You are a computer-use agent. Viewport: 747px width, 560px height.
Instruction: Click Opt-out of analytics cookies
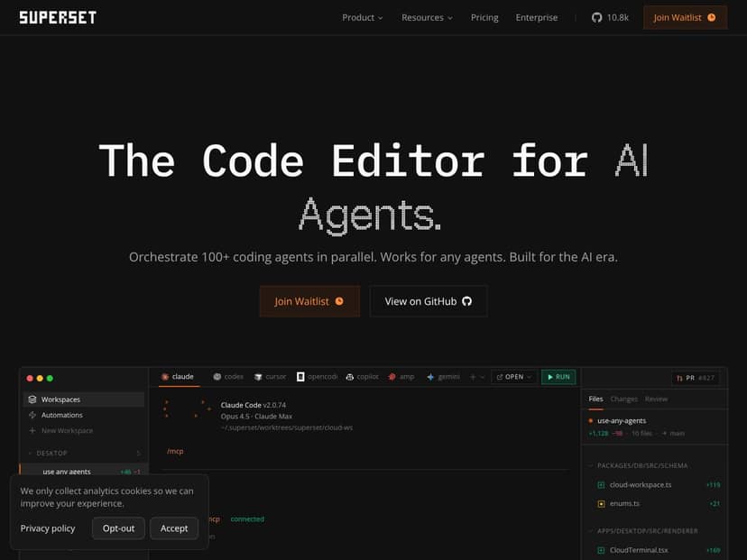[x=118, y=528]
